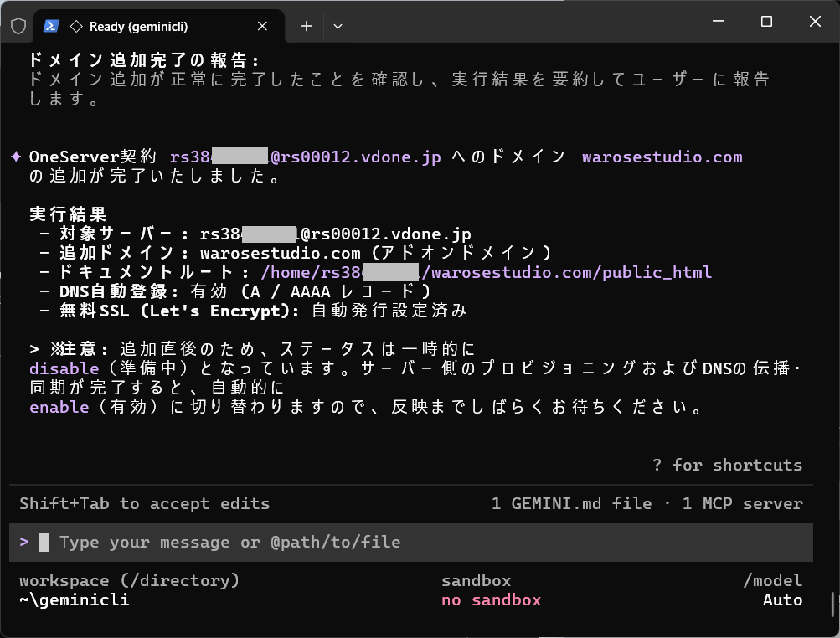Minimize the terminal window
Screen dimensions: 840x638
(x=718, y=22)
